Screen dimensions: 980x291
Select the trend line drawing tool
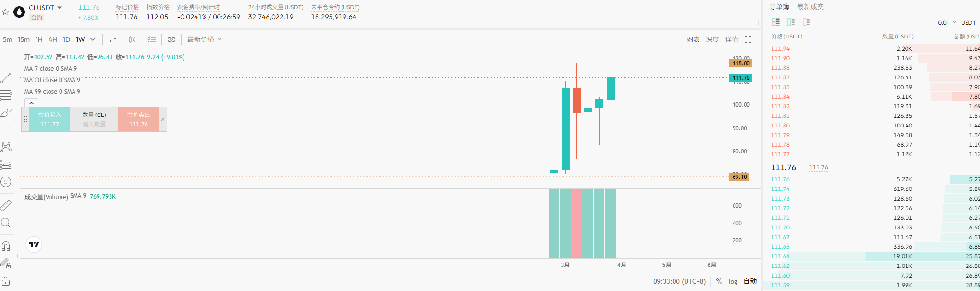pos(6,77)
